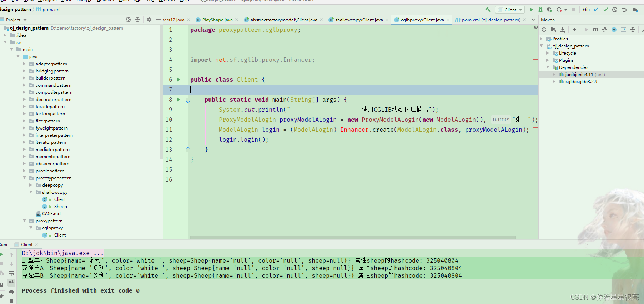The width and height of the screenshot is (644, 304).
Task: Run with profiler clock icon
Action: [559, 10]
